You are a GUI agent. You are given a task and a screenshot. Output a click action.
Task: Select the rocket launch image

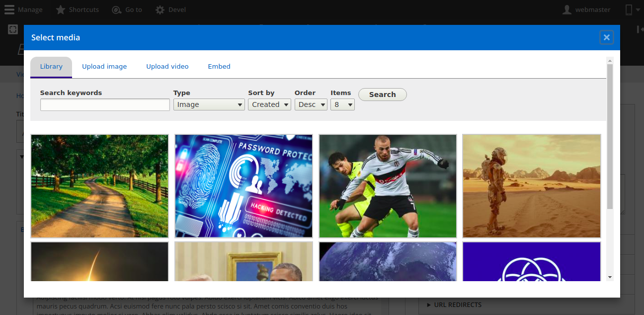point(99,262)
